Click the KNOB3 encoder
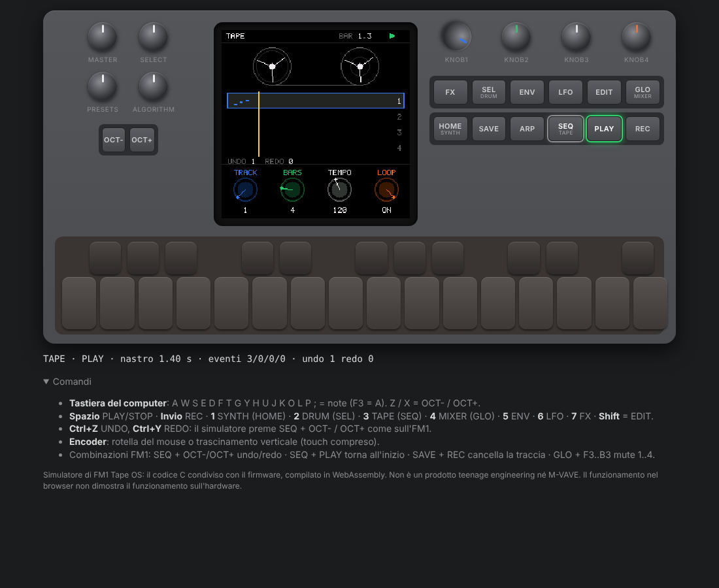719x588 pixels. (x=577, y=37)
